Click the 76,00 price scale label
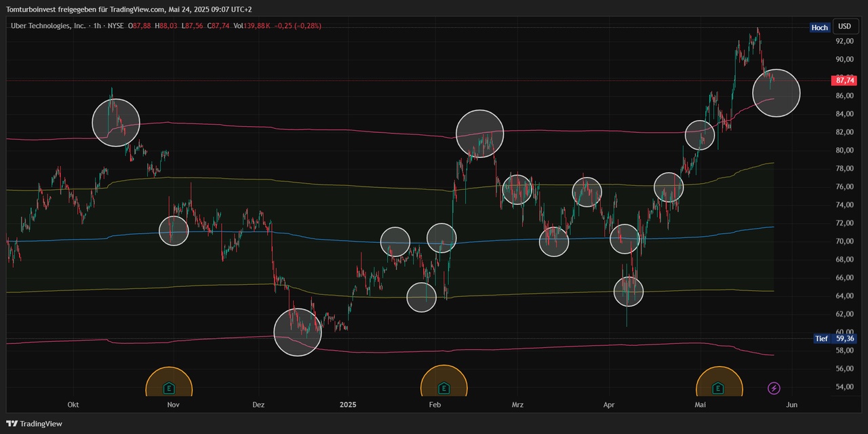 (844, 186)
